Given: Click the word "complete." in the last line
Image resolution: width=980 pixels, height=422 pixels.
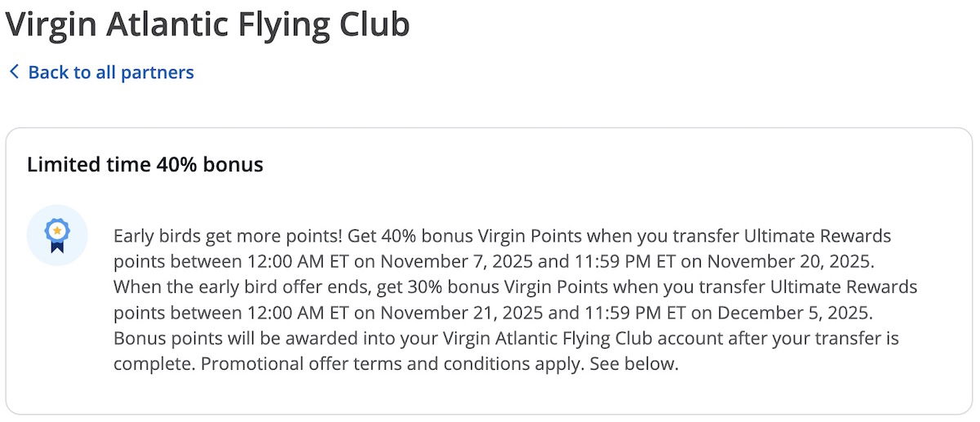Looking at the screenshot, I should tap(154, 364).
